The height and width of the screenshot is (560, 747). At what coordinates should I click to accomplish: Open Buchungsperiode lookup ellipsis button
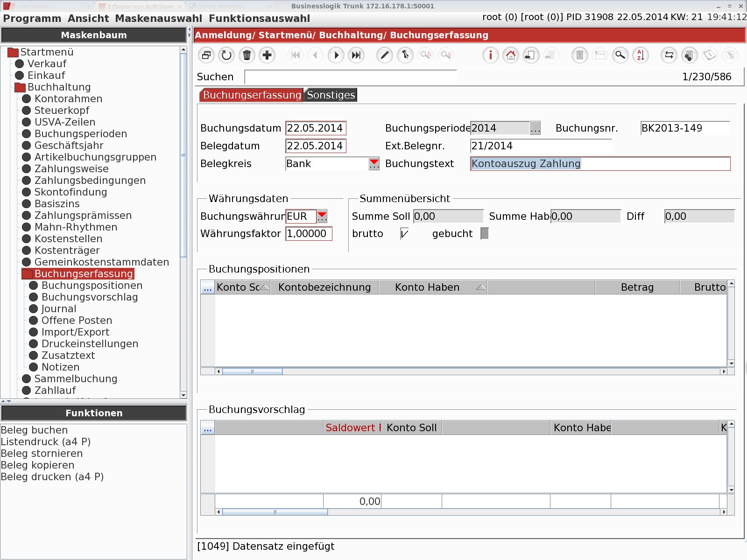tap(535, 128)
